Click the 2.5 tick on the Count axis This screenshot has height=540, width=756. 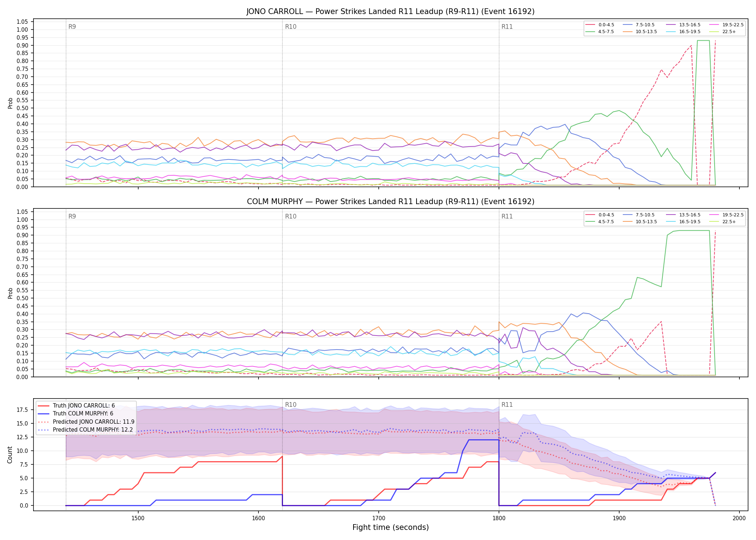click(x=24, y=492)
